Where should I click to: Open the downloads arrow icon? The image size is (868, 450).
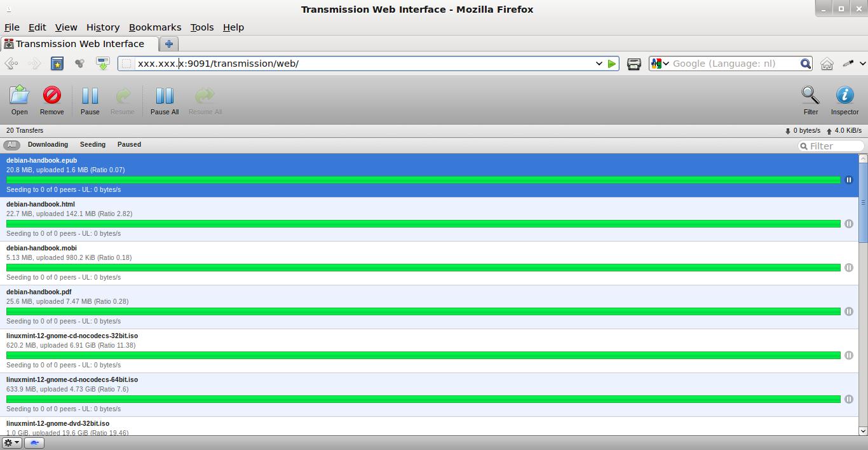coord(102,64)
